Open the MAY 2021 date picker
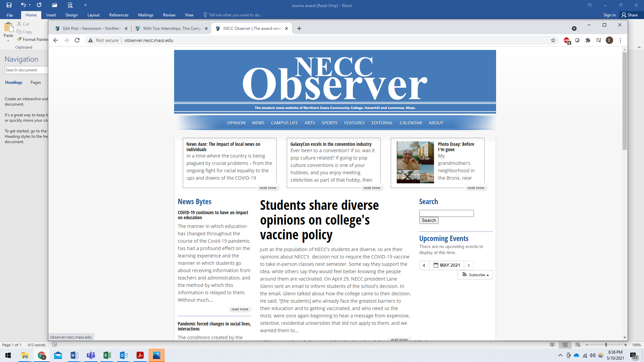This screenshot has height=362, width=644. click(x=446, y=265)
